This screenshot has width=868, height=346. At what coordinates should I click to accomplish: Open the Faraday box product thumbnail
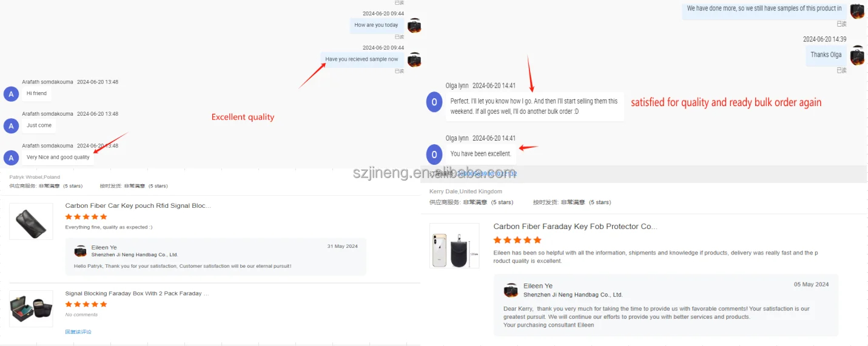pyautogui.click(x=31, y=309)
